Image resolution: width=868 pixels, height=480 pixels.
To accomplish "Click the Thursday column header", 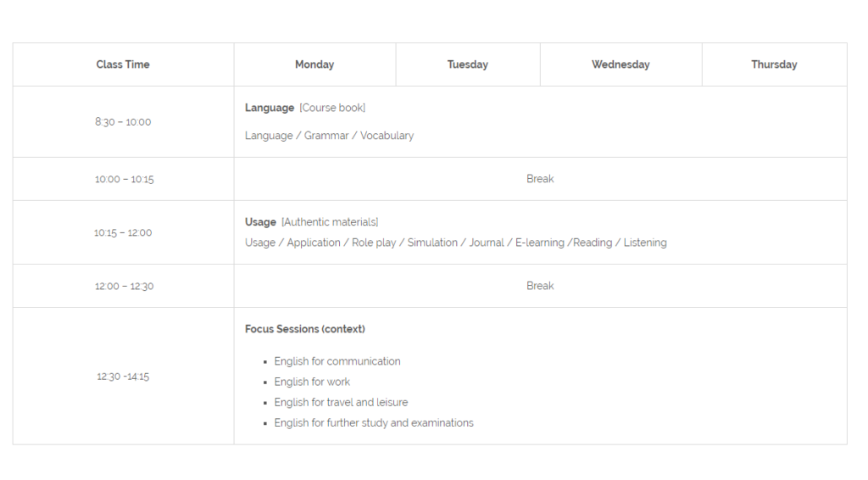I will click(774, 64).
